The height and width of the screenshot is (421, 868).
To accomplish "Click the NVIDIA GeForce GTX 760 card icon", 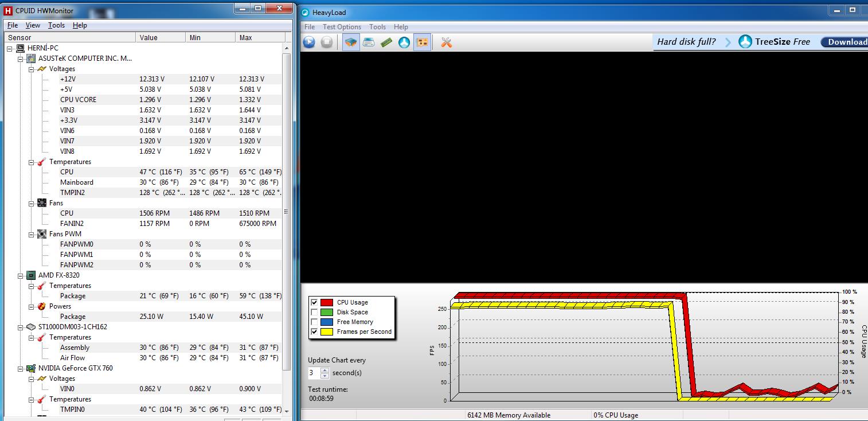I will click(31, 368).
